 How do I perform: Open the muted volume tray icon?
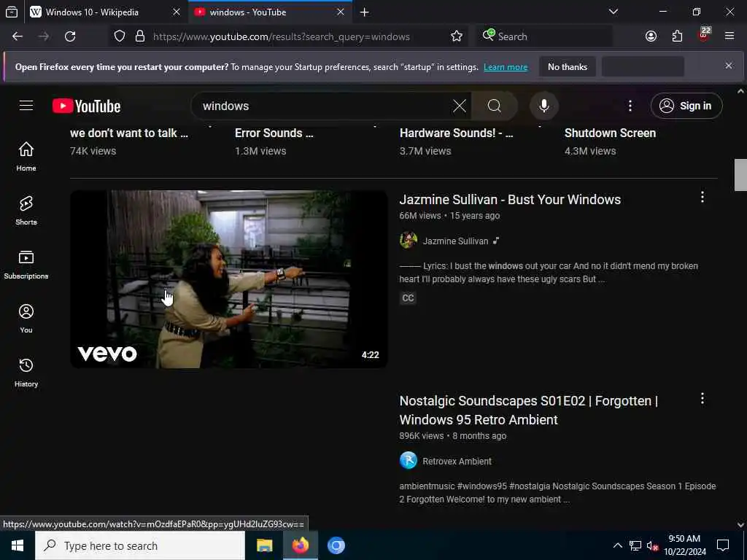click(x=651, y=545)
